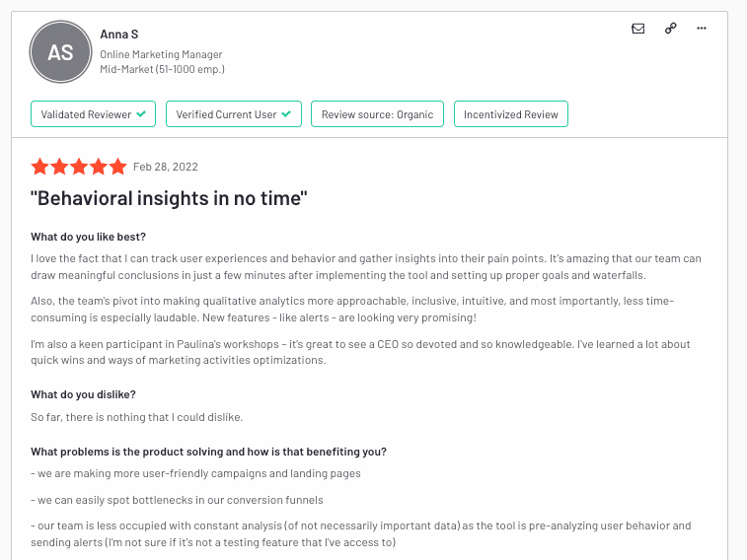Select the Validated Reviewer badge
This screenshot has width=747, height=560.
[x=94, y=114]
